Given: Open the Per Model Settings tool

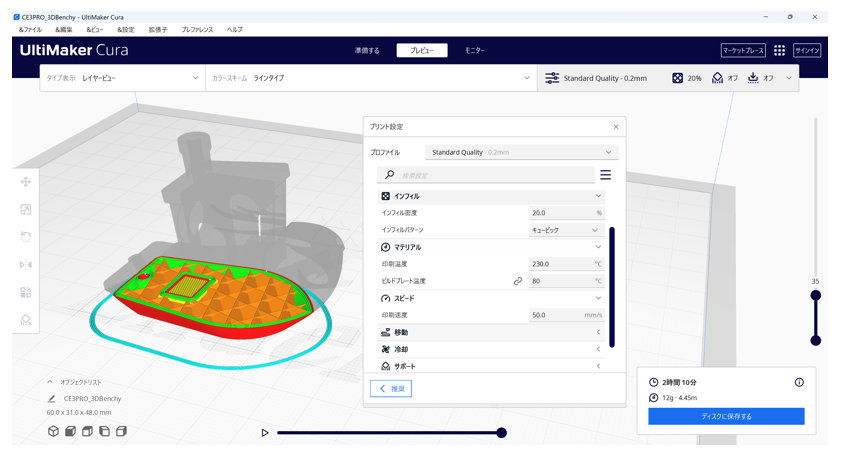Looking at the screenshot, I should [25, 292].
